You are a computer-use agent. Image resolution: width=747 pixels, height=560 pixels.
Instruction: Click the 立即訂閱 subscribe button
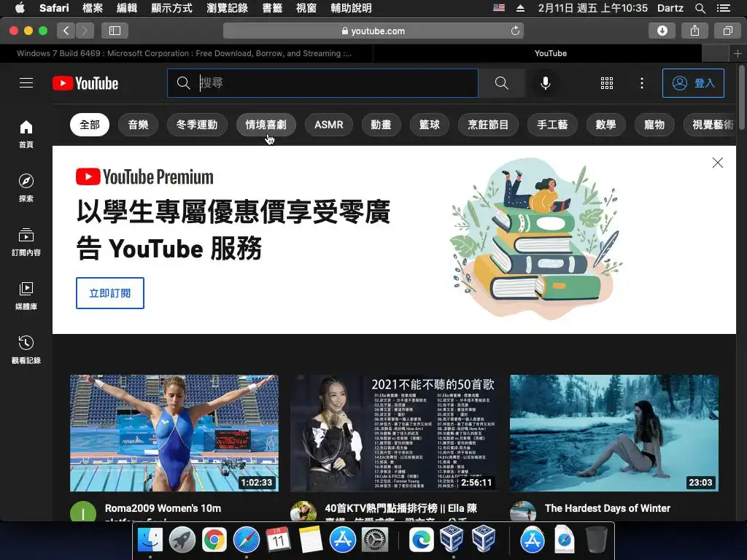point(110,293)
